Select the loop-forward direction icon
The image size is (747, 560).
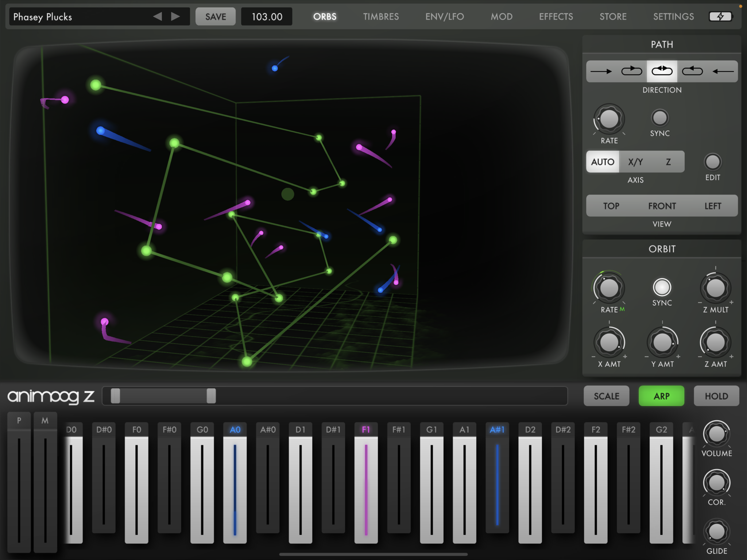(631, 71)
